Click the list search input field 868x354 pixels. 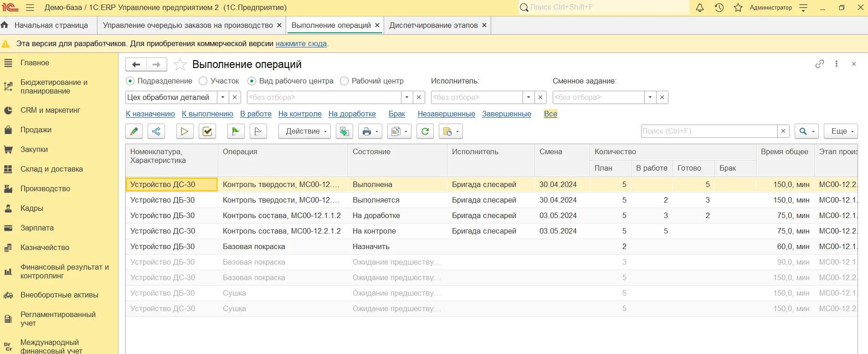point(709,131)
